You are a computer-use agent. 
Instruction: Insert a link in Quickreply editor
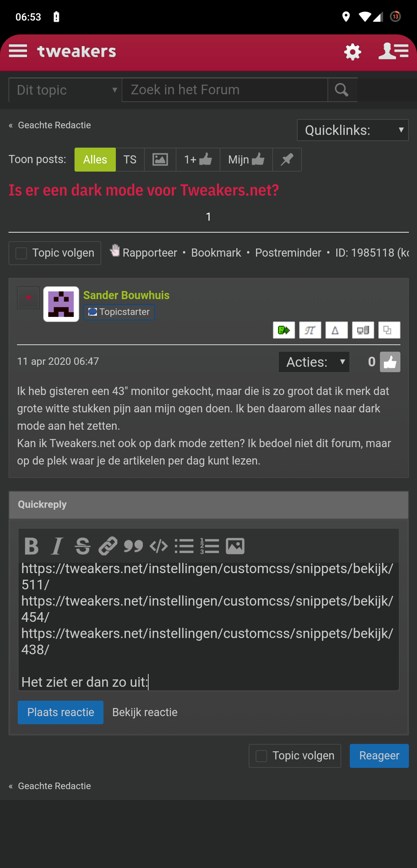pos(108,546)
